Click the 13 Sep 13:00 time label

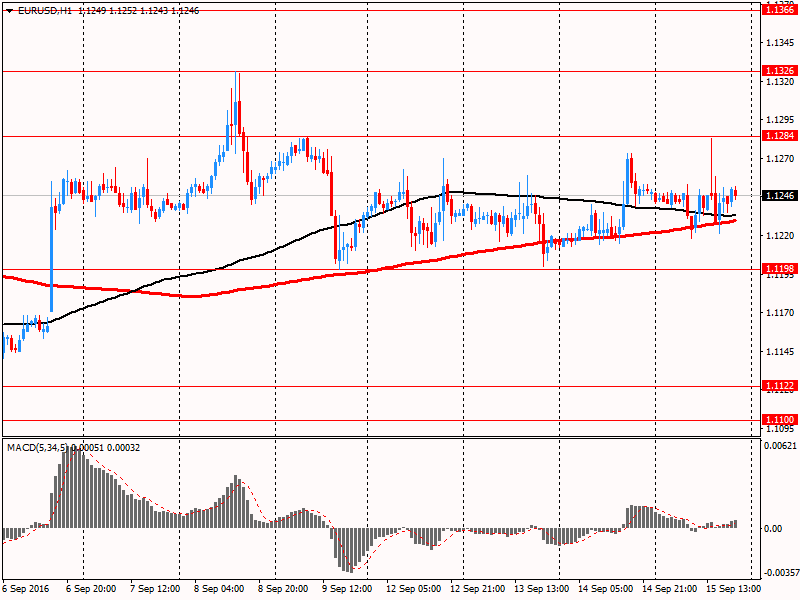[541, 589]
